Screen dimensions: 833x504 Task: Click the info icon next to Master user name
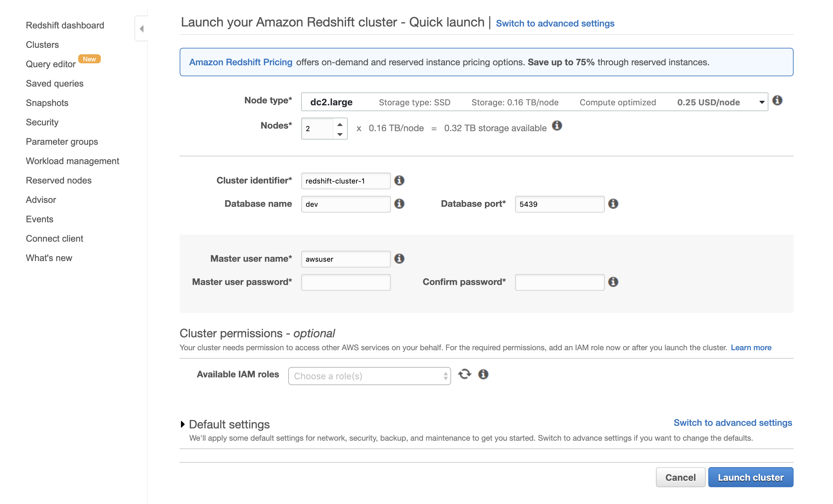[399, 258]
